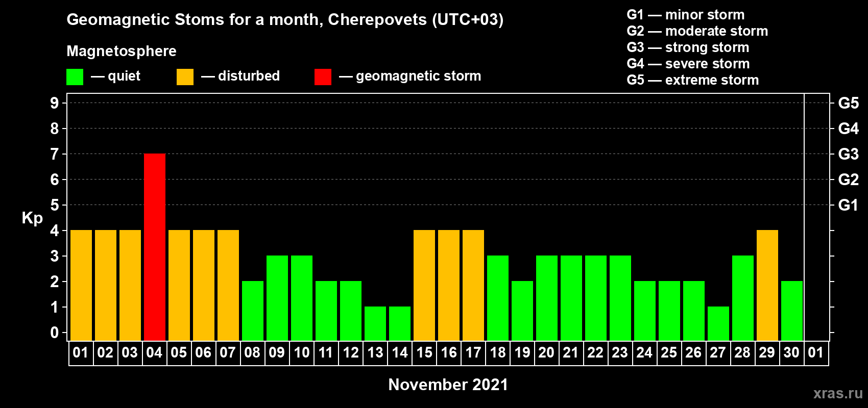Viewport: 868px width, 408px height.
Task: Click 'G2 — moderate storm' legend text
Action: pos(697,31)
